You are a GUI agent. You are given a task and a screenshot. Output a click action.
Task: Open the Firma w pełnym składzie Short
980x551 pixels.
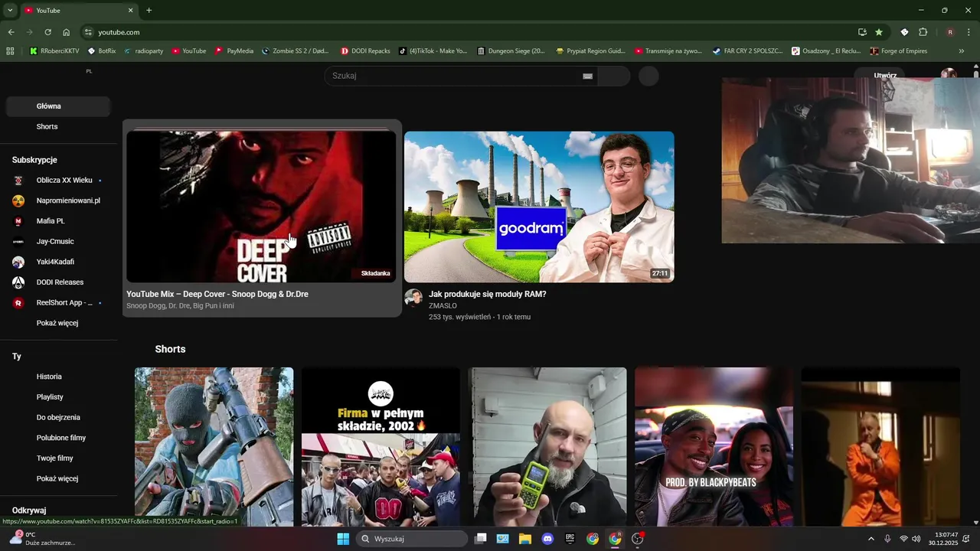tap(381, 446)
